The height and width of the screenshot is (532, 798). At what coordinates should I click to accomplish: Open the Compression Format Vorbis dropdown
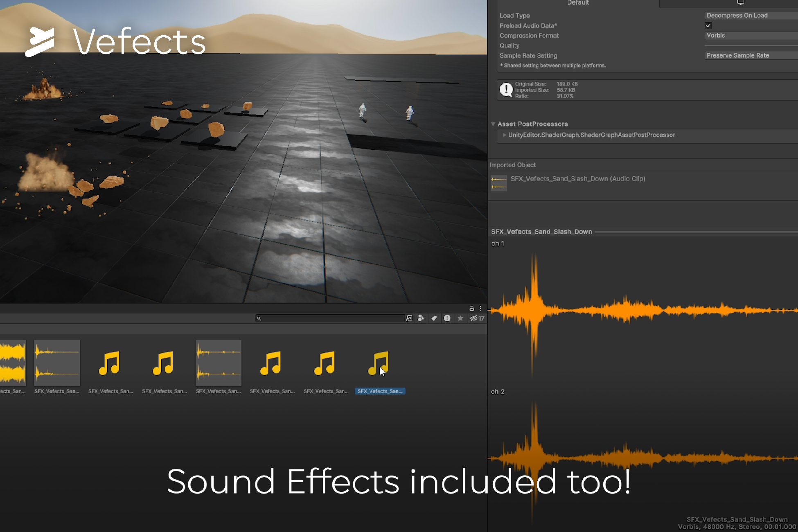751,36
